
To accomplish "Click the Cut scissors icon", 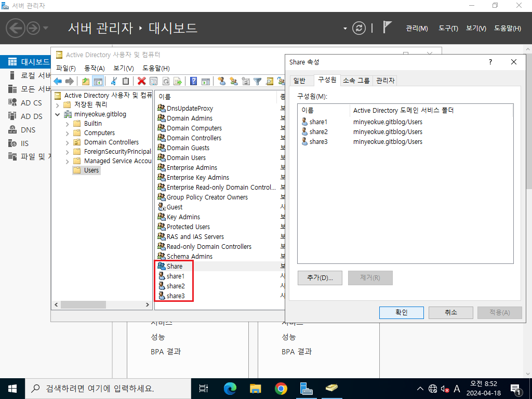I will 114,81.
